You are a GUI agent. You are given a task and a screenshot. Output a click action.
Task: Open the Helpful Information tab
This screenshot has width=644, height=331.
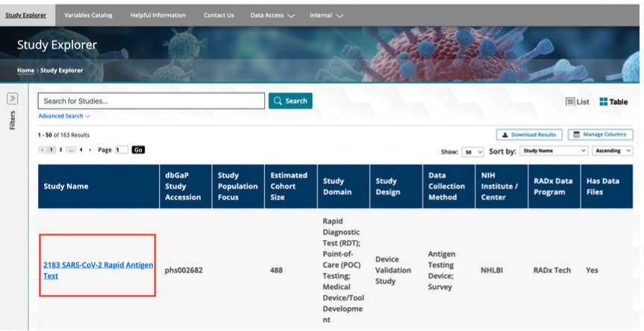pos(158,15)
